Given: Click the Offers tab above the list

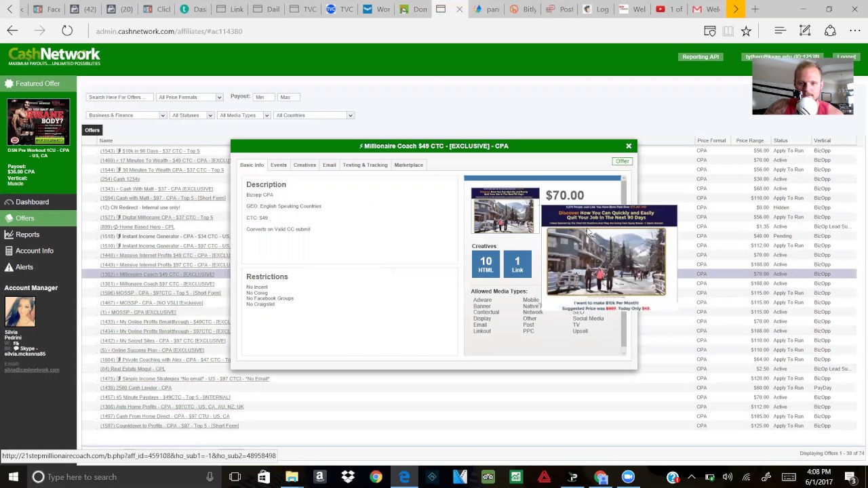Looking at the screenshot, I should 92,130.
